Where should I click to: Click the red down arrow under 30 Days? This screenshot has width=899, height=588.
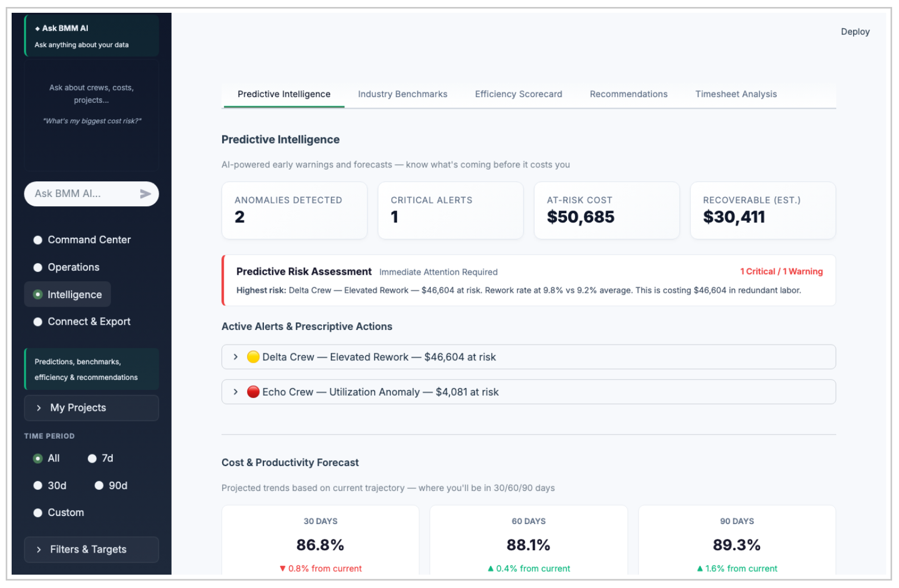(283, 568)
